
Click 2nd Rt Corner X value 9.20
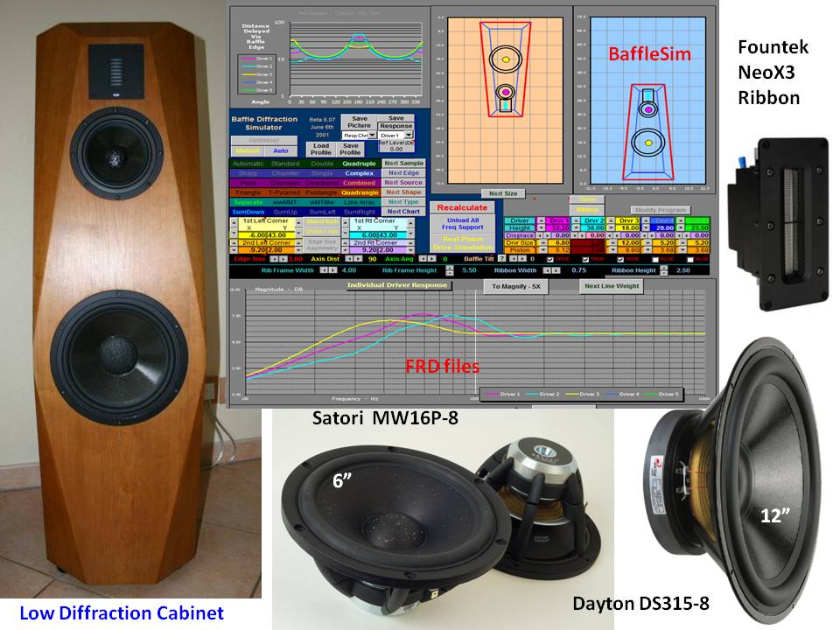(x=364, y=249)
